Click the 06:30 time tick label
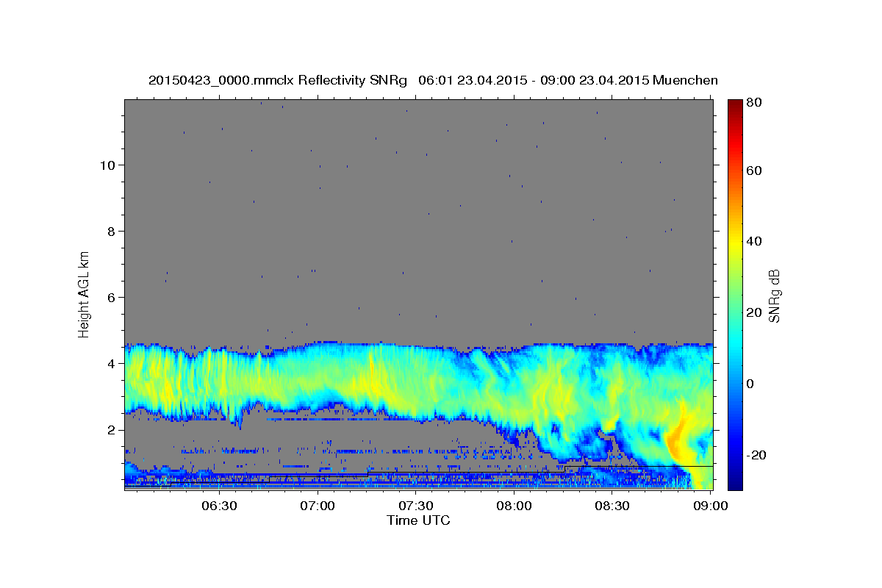Viewport: 882px width, 588px height. 219,506
